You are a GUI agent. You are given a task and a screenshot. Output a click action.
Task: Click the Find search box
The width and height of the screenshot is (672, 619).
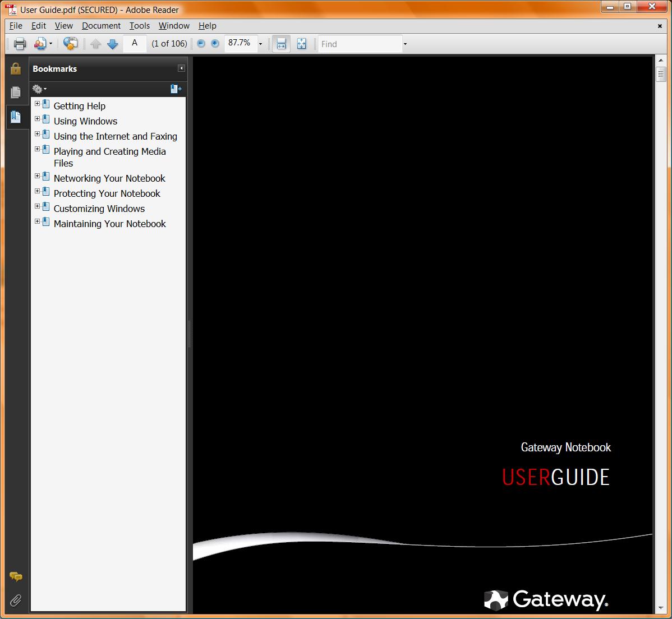pos(360,44)
